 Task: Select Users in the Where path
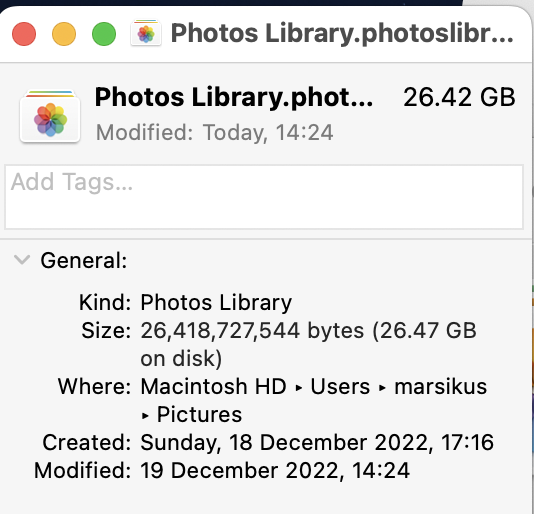pos(340,386)
